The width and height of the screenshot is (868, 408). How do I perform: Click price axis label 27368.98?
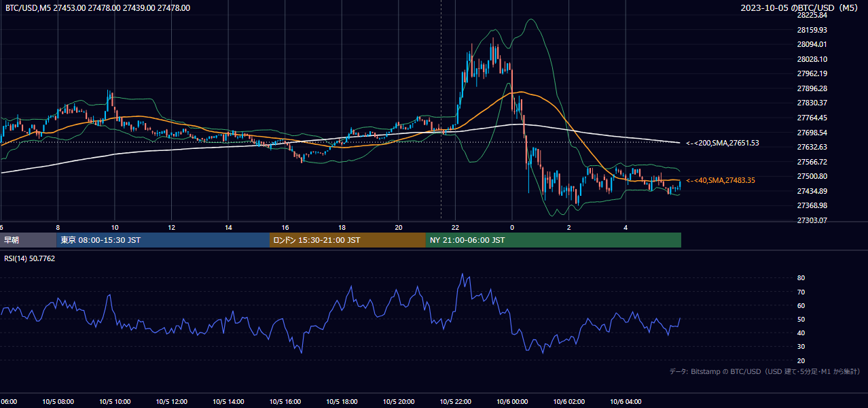[x=812, y=205]
